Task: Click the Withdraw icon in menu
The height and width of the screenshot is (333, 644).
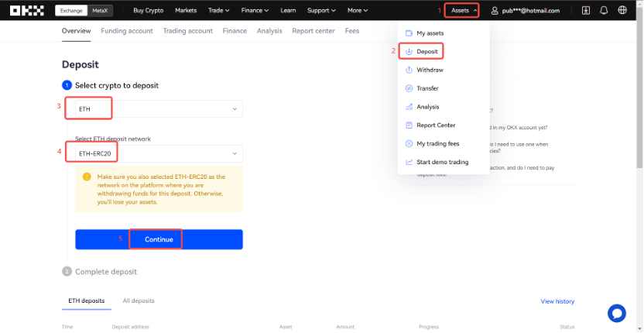Action: (409, 70)
